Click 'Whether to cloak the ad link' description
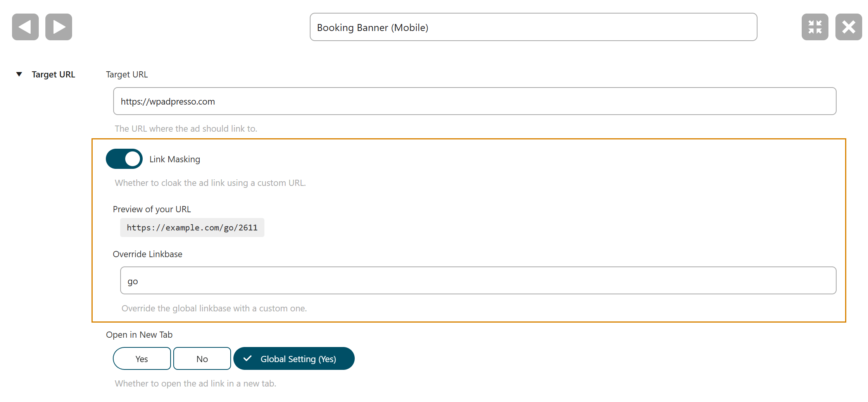This screenshot has height=402, width=868. [x=211, y=183]
